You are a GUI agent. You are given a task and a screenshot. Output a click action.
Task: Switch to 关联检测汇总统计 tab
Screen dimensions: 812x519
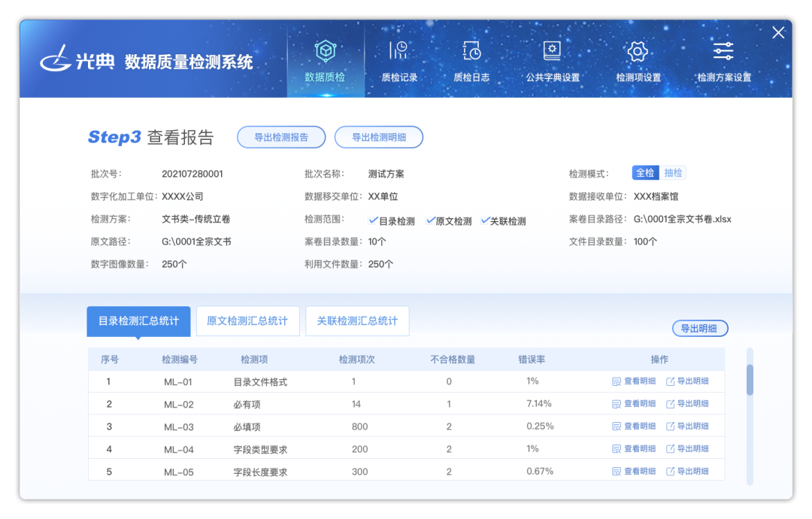[x=357, y=320]
